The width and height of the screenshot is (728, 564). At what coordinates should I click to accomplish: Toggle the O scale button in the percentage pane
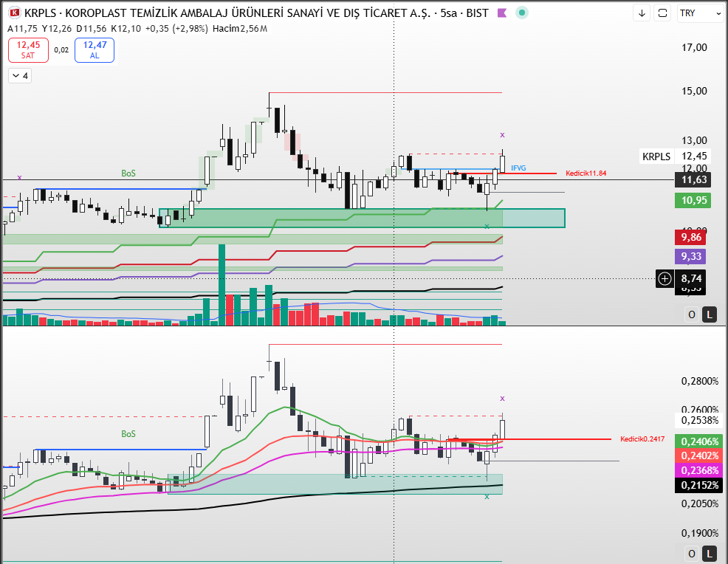[x=691, y=554]
